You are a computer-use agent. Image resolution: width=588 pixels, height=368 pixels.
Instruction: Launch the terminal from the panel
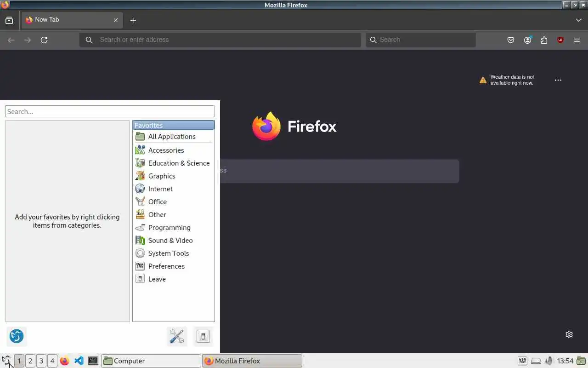pos(93,361)
